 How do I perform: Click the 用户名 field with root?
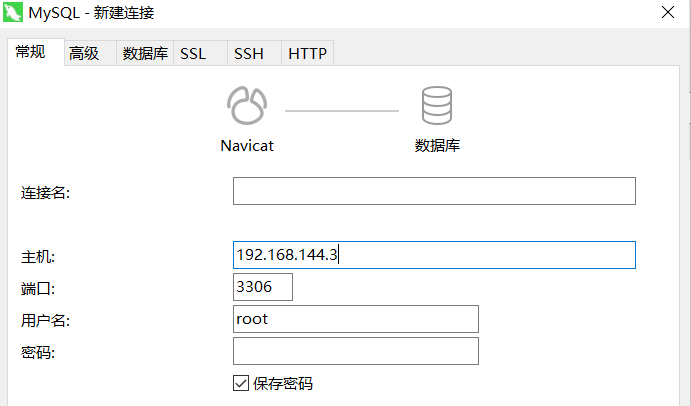point(356,319)
